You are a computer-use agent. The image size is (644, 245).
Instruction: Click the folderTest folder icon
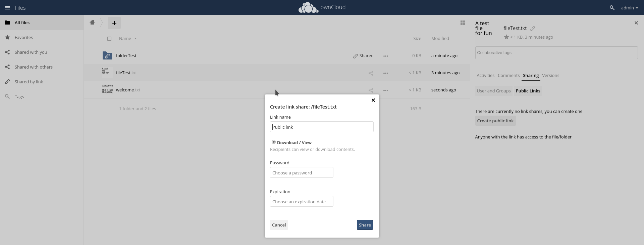(107, 55)
